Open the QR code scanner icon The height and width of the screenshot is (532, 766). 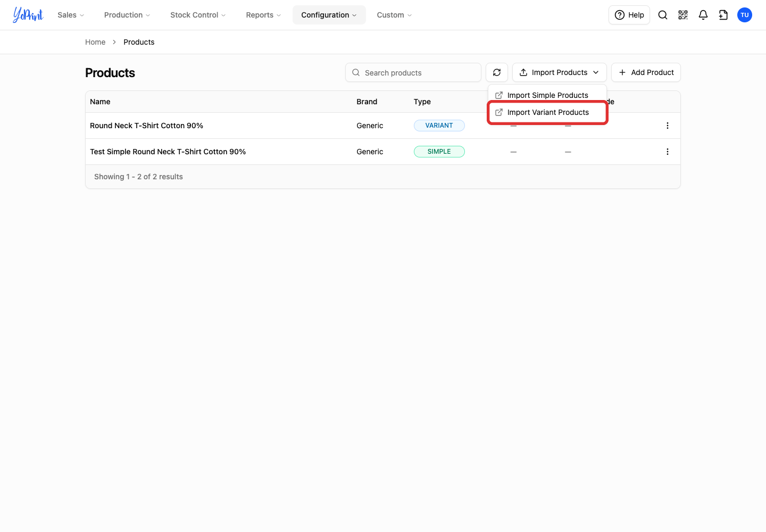[x=683, y=15]
